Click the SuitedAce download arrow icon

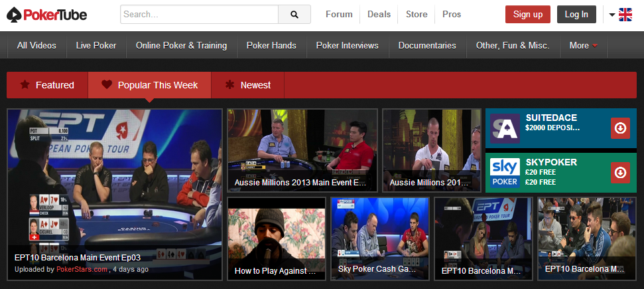tap(620, 128)
